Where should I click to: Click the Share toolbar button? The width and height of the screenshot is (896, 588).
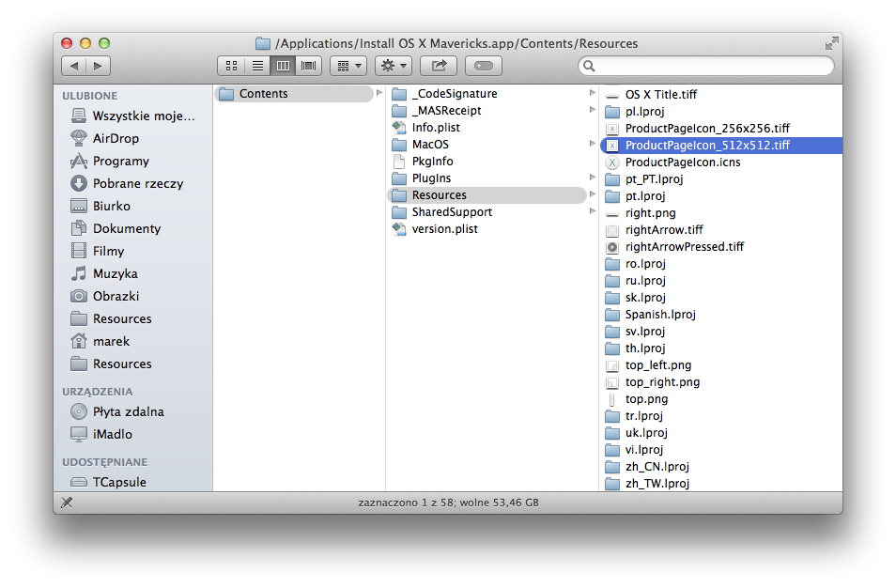coord(438,66)
